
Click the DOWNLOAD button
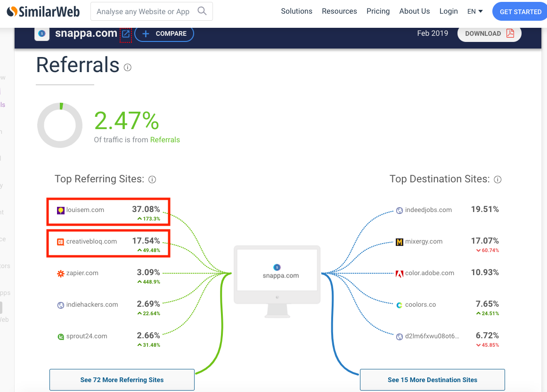489,33
